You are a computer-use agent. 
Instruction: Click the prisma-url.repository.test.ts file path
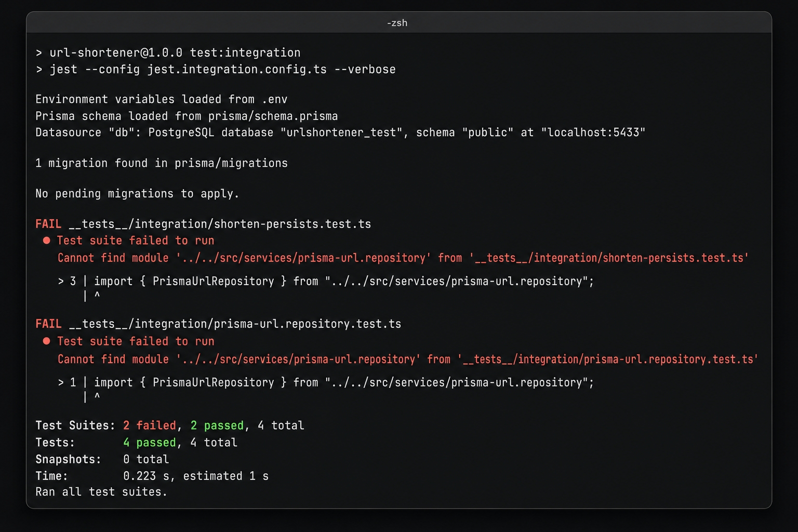[235, 324]
